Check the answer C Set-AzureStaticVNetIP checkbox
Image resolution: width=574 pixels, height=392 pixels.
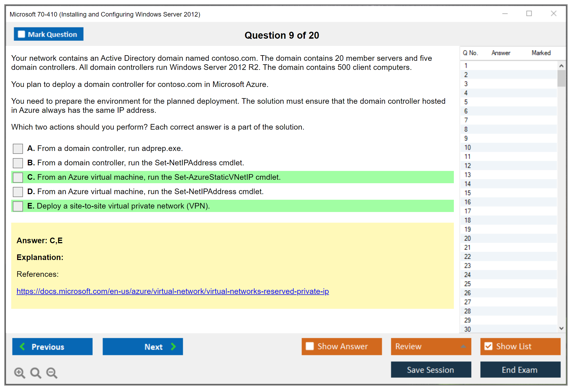tap(18, 177)
